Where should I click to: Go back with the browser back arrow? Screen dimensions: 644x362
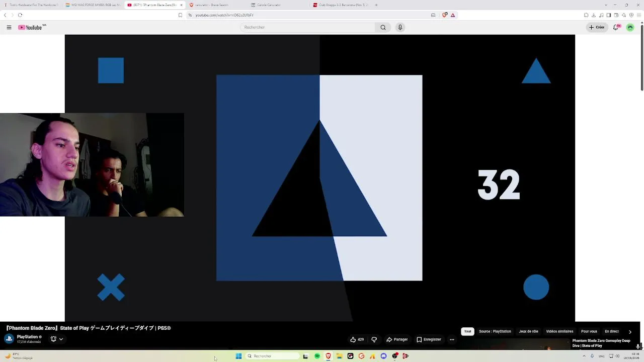(x=5, y=15)
